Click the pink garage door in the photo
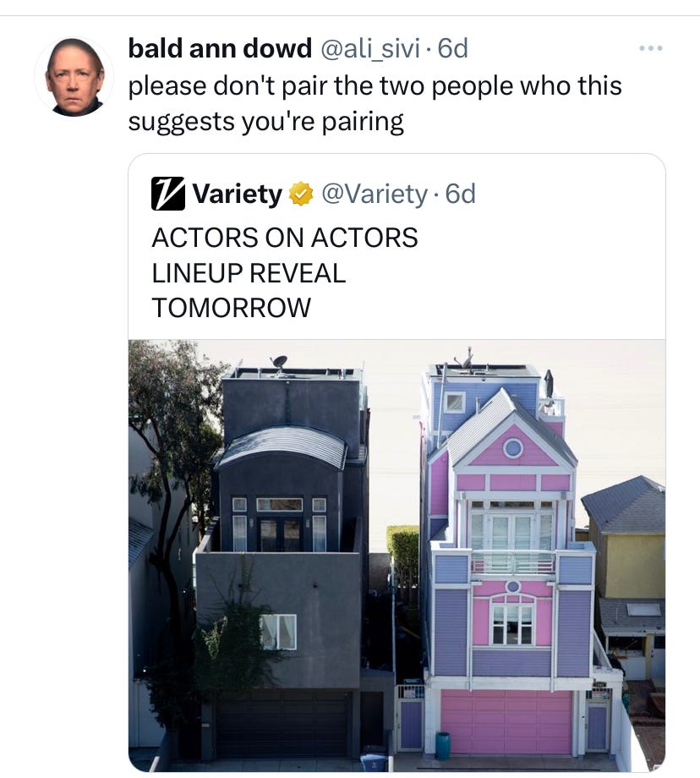This screenshot has width=700, height=778. pyautogui.click(x=506, y=722)
